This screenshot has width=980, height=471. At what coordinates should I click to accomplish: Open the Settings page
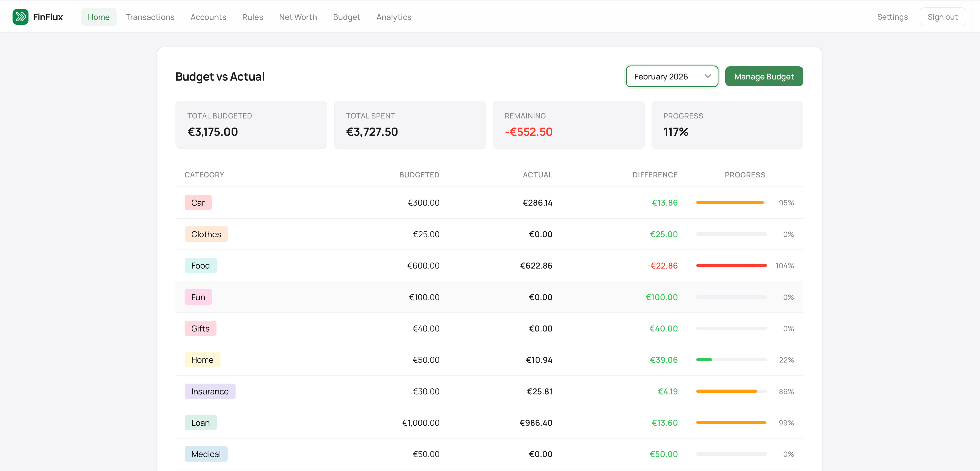(x=893, y=17)
